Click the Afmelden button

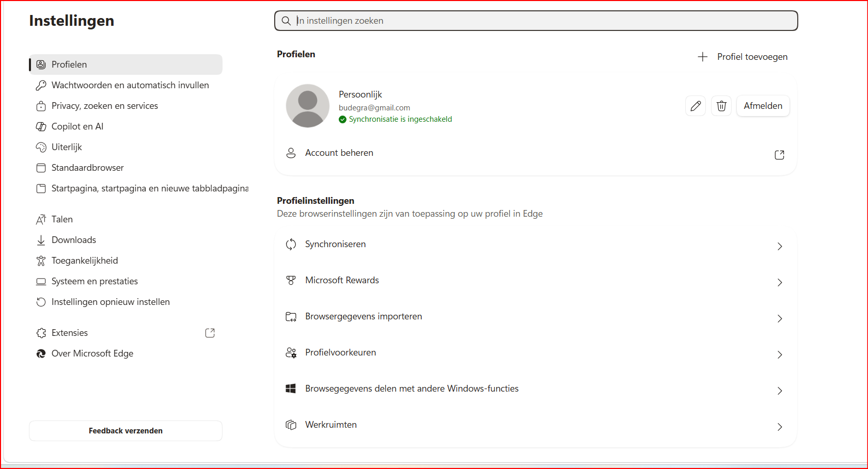763,106
